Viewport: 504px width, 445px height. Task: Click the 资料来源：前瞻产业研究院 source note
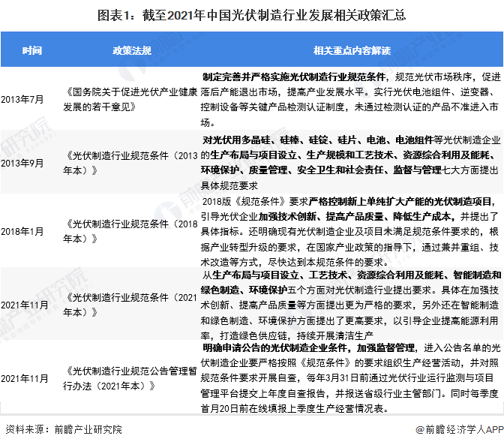pos(64,429)
